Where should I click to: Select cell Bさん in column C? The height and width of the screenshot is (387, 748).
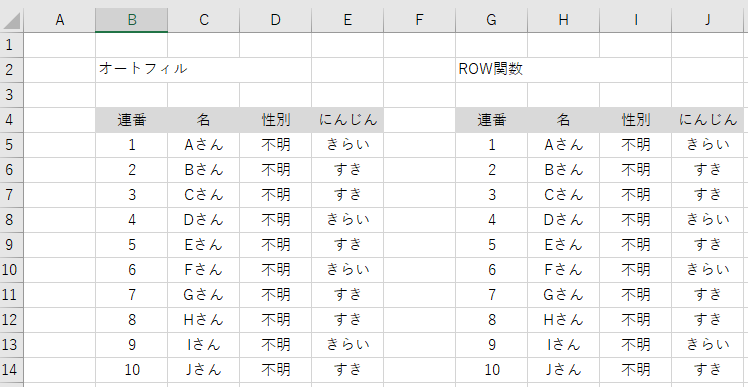[204, 170]
